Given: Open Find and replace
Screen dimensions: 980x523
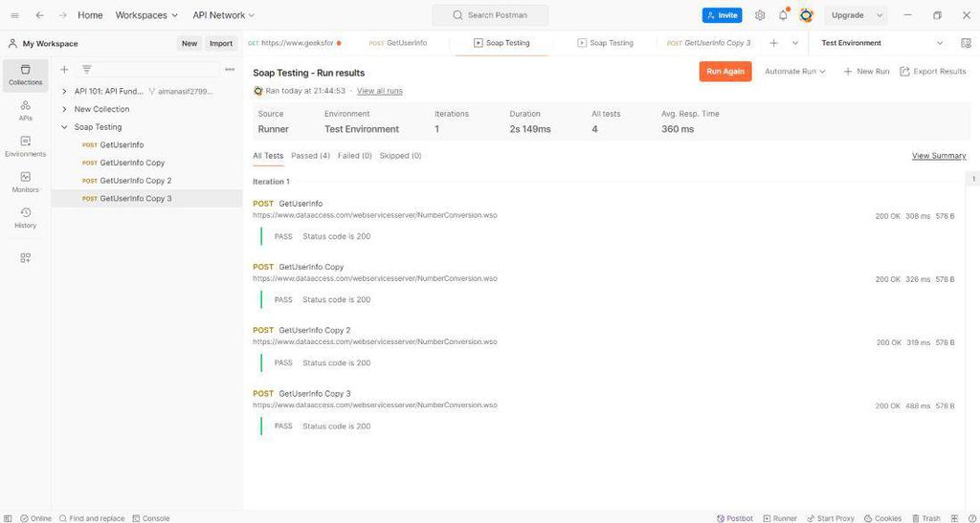Looking at the screenshot, I should pos(92,518).
